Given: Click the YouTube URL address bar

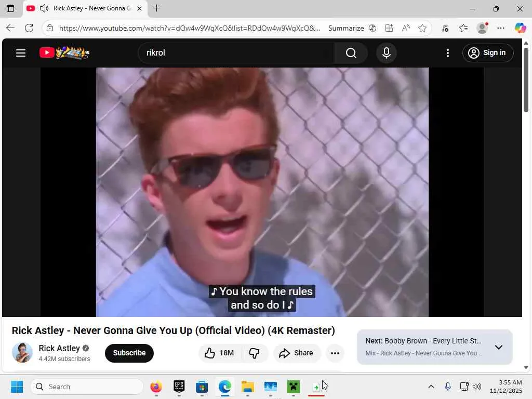Looking at the screenshot, I should click(189, 28).
